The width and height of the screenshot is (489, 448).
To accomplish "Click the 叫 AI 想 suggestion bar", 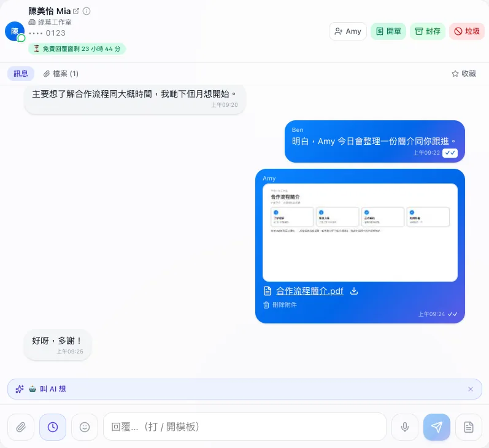I will (x=244, y=389).
